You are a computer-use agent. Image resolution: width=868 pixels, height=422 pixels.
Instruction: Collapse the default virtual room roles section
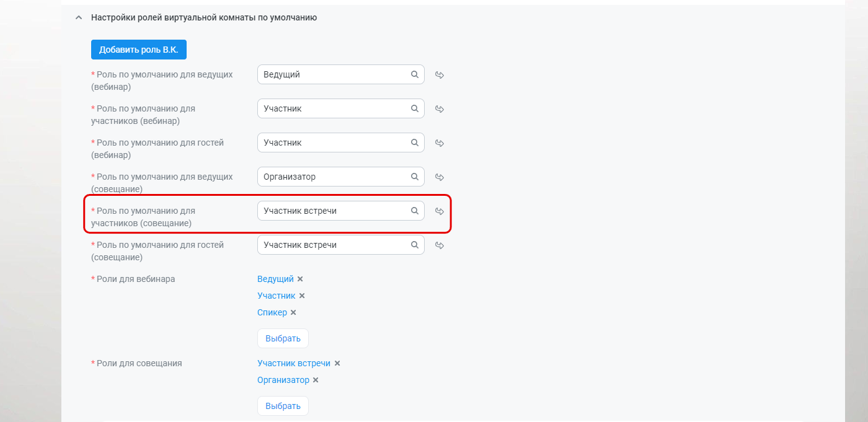click(78, 18)
